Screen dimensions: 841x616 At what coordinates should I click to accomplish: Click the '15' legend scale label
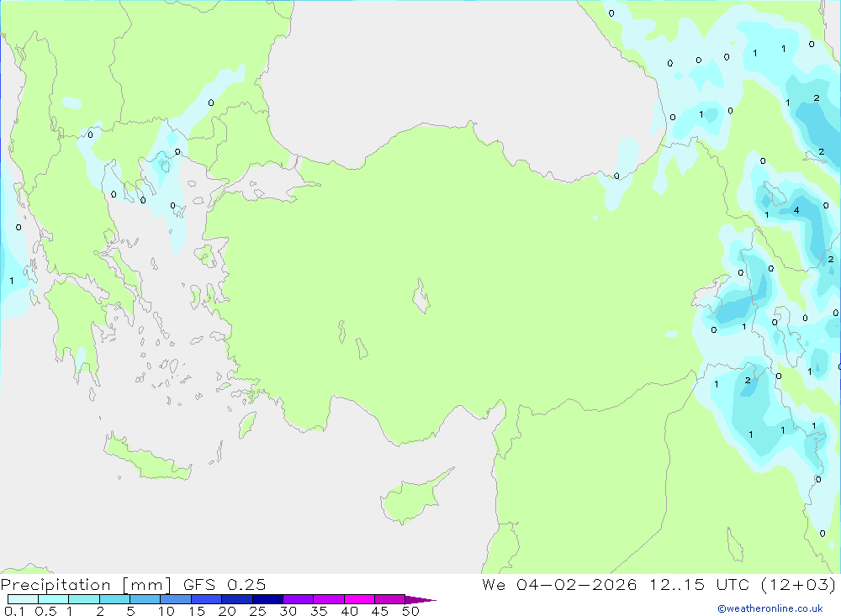(197, 611)
